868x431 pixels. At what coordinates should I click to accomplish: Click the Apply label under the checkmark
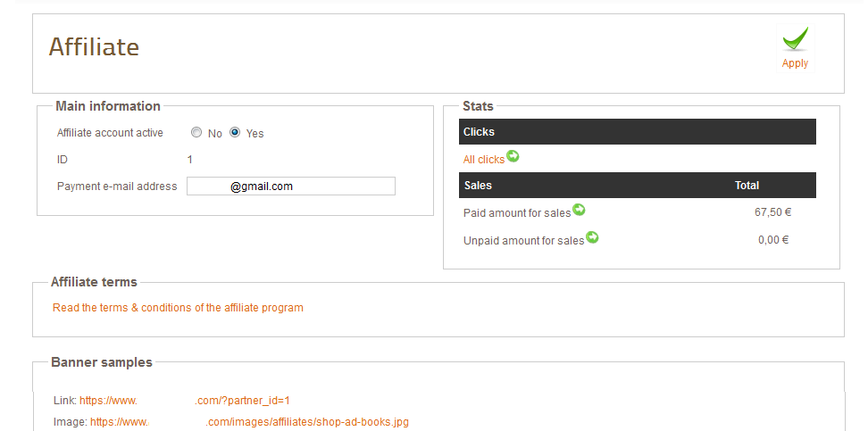[x=795, y=63]
